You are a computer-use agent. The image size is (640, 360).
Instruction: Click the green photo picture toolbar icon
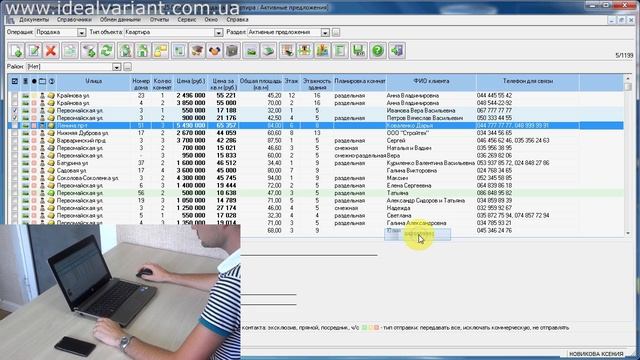click(x=251, y=51)
